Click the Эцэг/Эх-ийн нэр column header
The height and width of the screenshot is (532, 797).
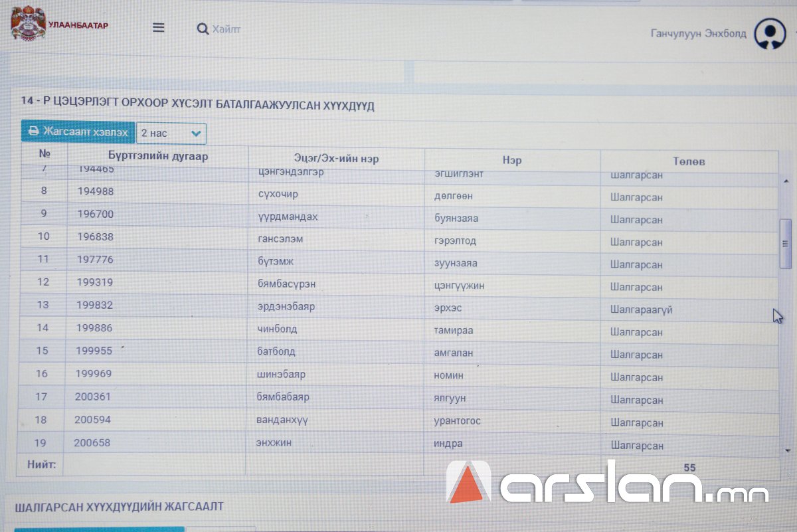tap(336, 159)
